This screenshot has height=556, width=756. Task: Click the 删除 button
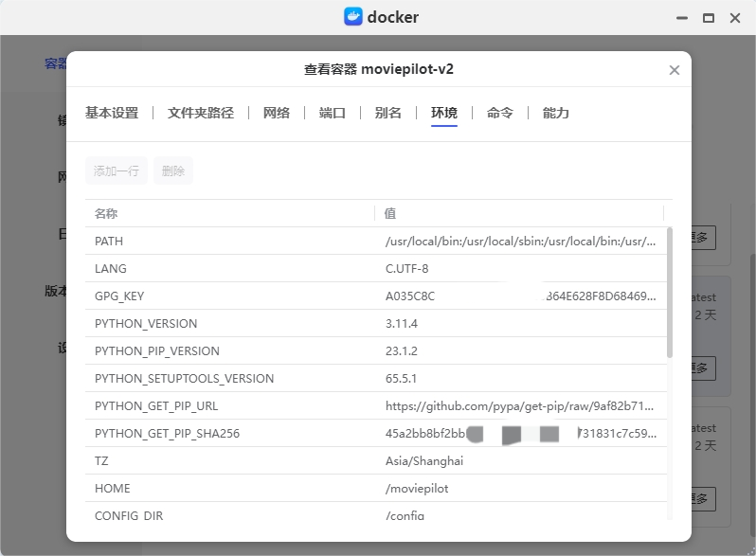[173, 170]
